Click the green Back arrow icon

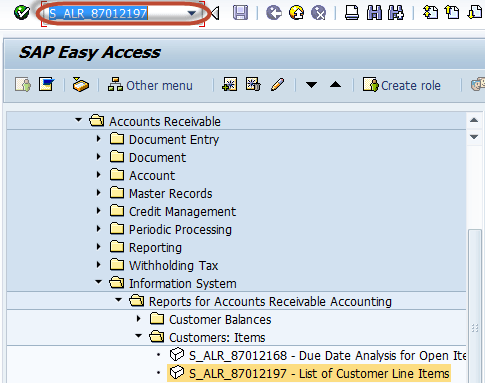click(274, 13)
